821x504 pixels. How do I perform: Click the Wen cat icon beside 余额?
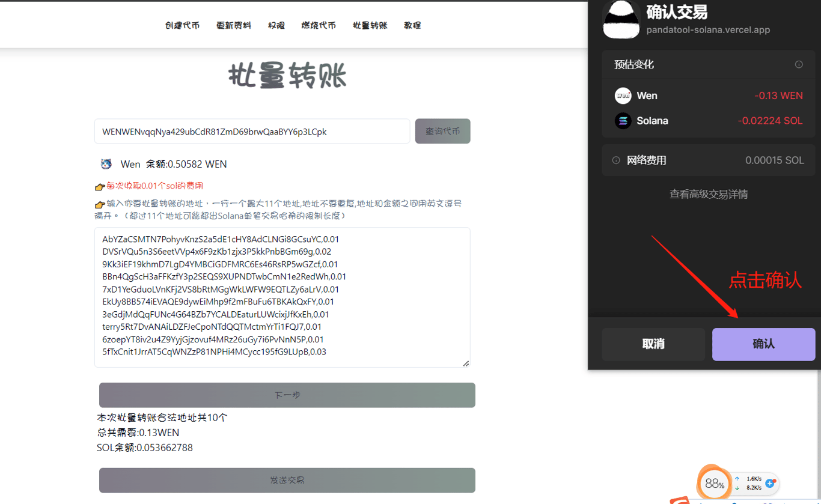(x=106, y=164)
